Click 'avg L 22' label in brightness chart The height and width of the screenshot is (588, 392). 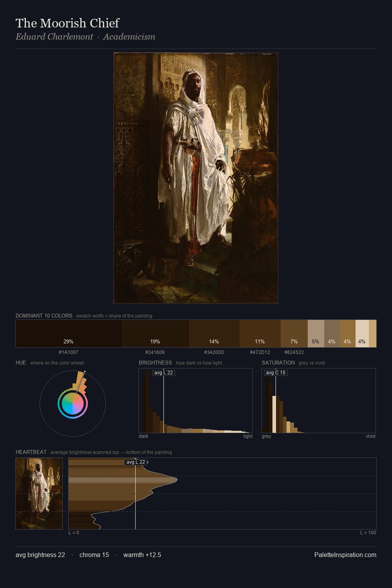click(163, 373)
